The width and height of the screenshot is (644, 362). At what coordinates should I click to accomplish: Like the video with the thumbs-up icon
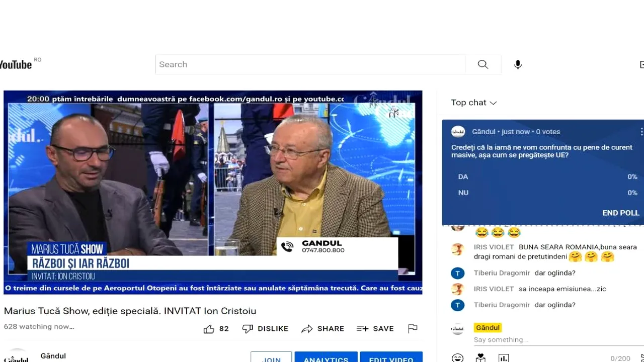coord(209,328)
